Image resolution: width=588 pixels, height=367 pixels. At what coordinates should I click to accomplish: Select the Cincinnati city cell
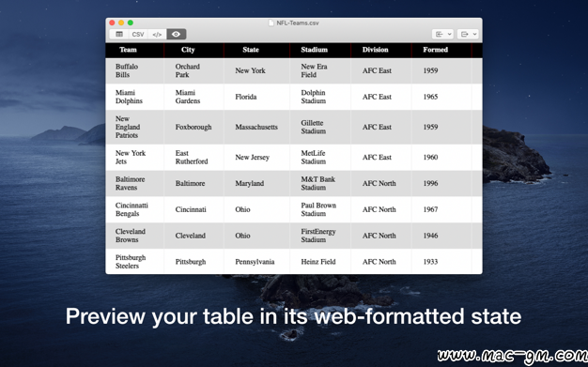coord(193,209)
